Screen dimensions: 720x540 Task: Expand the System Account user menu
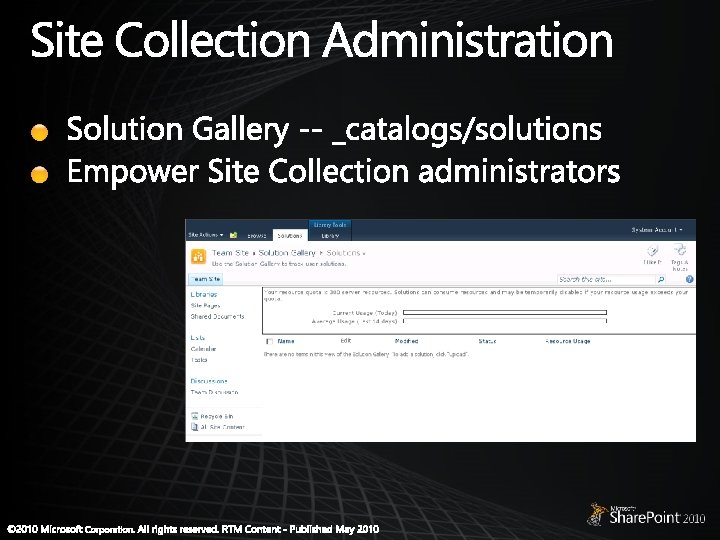point(657,230)
